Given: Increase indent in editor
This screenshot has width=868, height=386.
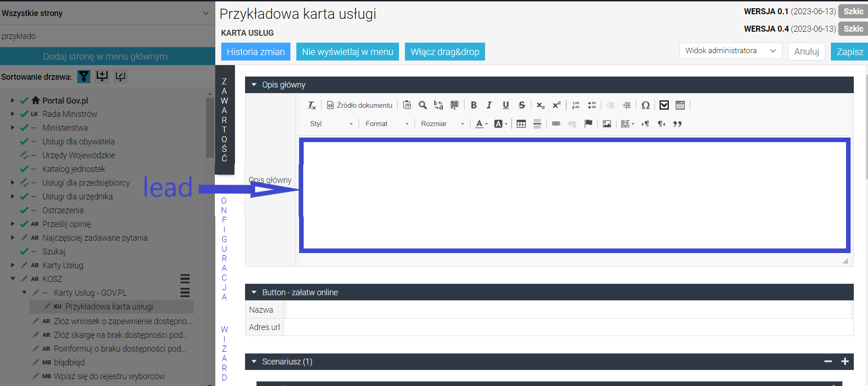Looking at the screenshot, I should pos(627,105).
